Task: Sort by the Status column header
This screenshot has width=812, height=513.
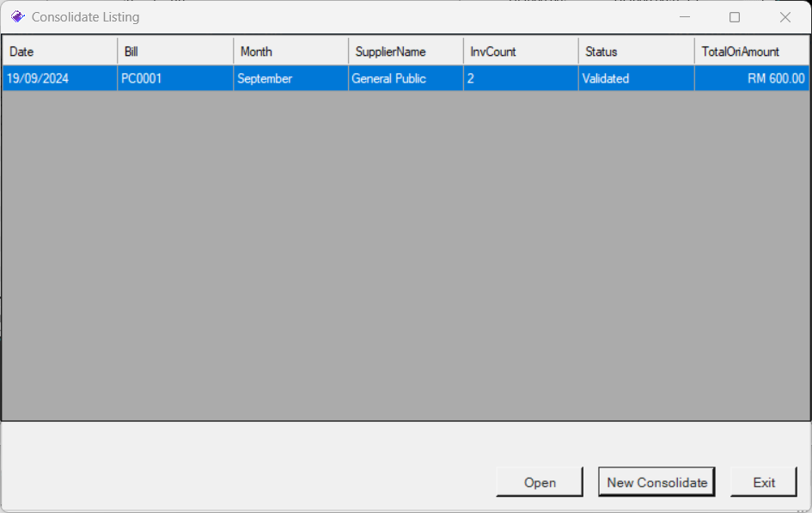Action: pyautogui.click(x=636, y=52)
